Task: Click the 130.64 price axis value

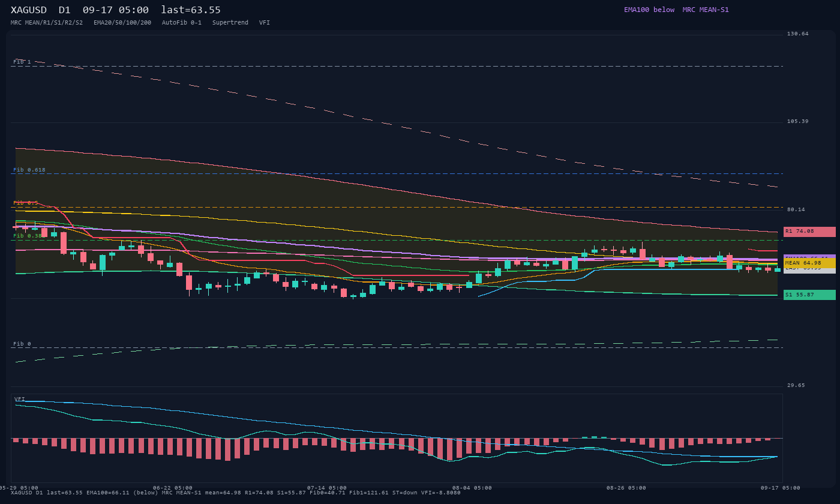Action: pos(798,34)
